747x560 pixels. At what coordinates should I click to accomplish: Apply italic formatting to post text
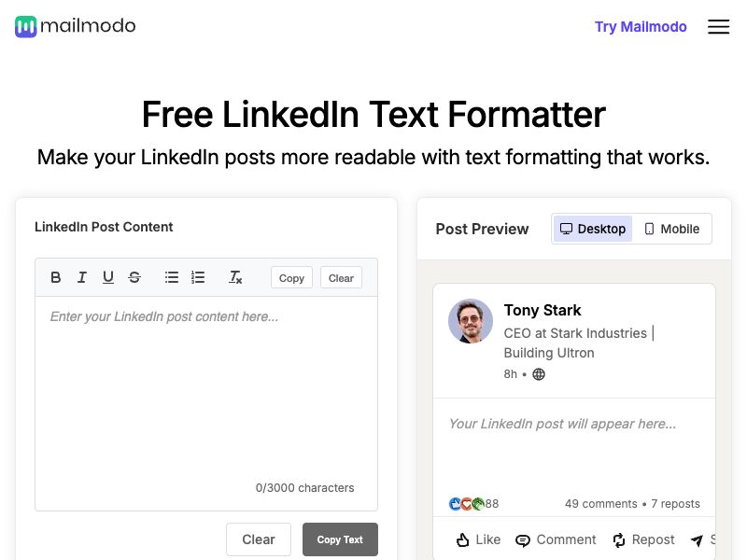click(x=81, y=277)
